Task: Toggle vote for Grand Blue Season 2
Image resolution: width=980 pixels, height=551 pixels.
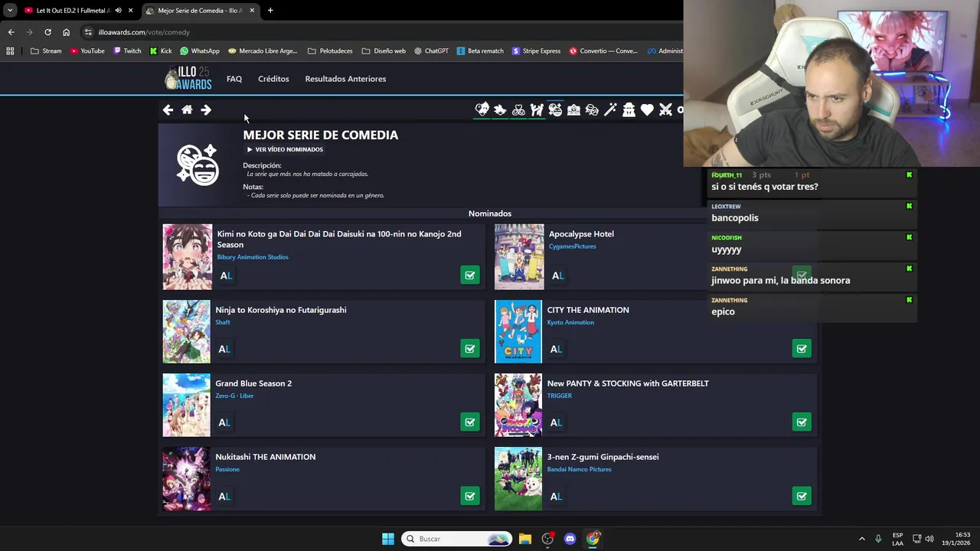Action: (x=470, y=422)
